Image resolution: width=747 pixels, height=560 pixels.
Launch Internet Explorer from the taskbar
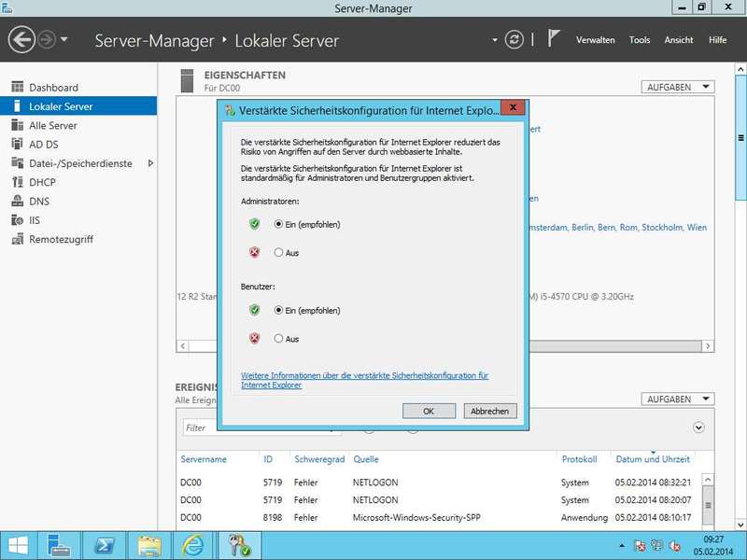point(193,545)
